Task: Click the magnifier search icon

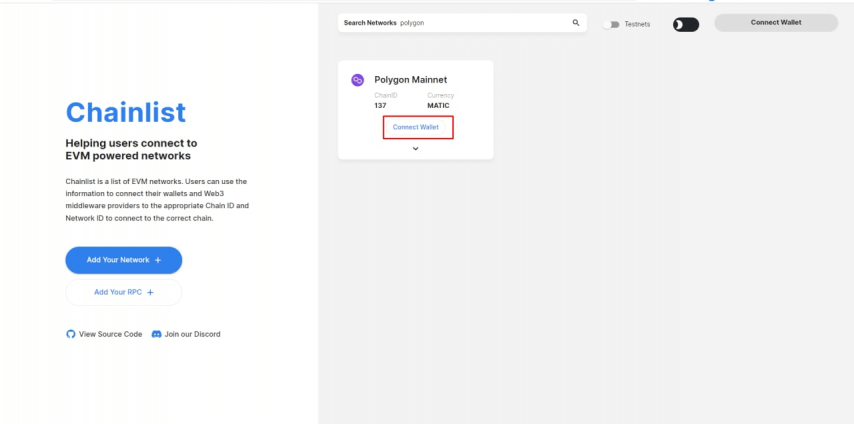Action: point(575,23)
